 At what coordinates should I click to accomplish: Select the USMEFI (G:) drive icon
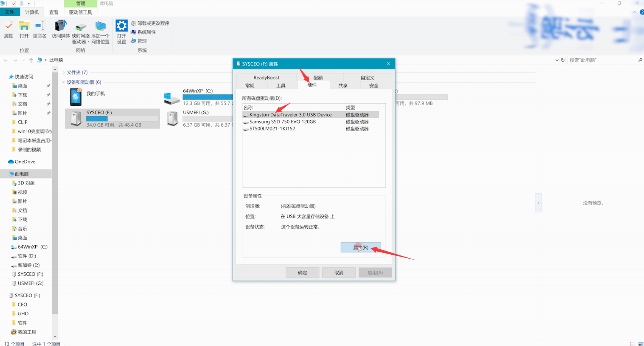coord(172,119)
